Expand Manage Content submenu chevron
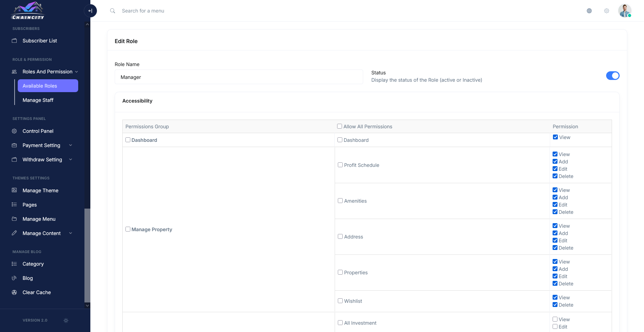 [71, 233]
